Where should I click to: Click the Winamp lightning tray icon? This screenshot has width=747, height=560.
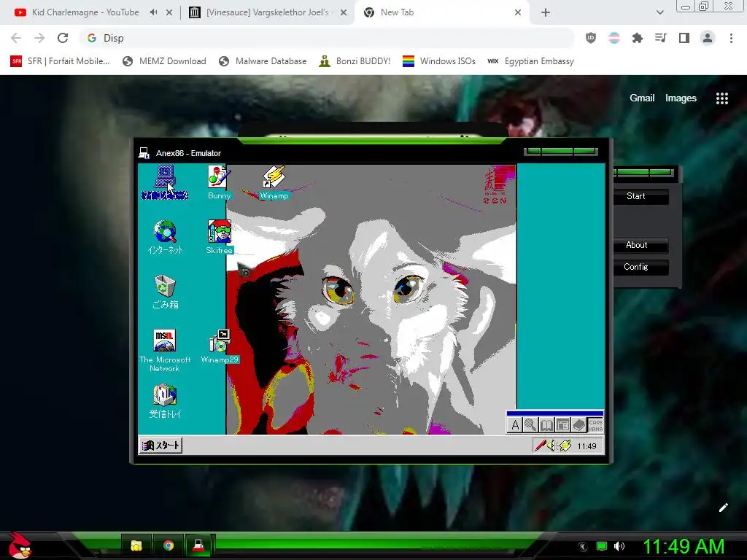pyautogui.click(x=565, y=446)
